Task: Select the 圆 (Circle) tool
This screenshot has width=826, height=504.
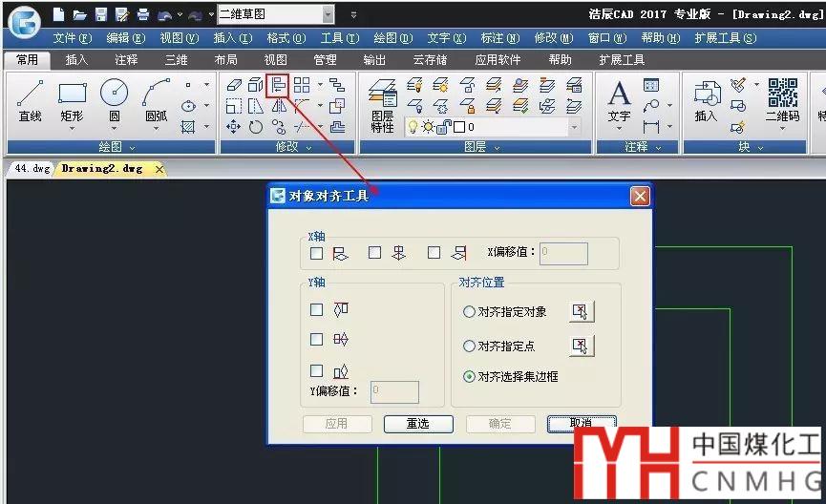Action: click(114, 100)
